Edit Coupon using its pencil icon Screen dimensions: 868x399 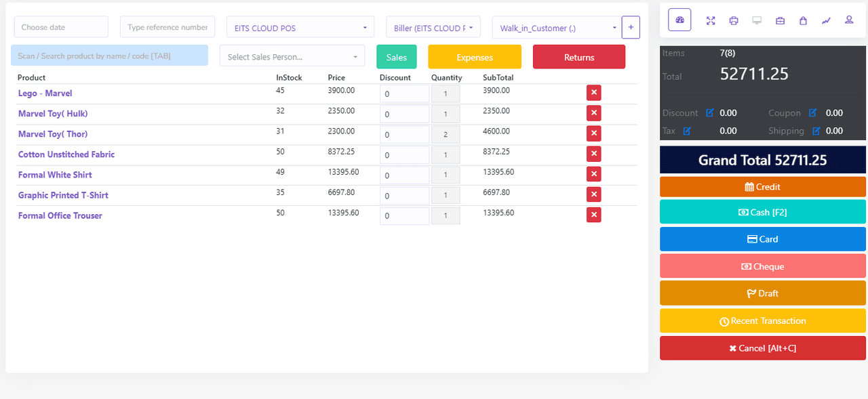click(x=813, y=113)
